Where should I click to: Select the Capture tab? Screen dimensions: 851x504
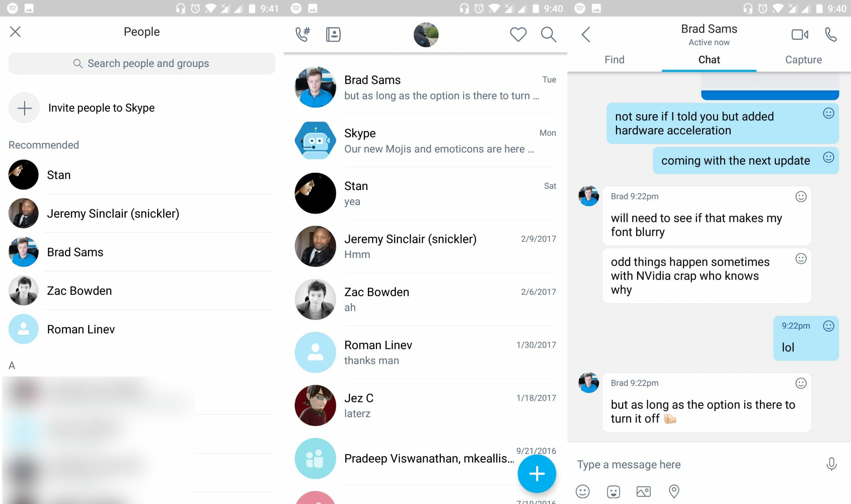click(x=803, y=59)
